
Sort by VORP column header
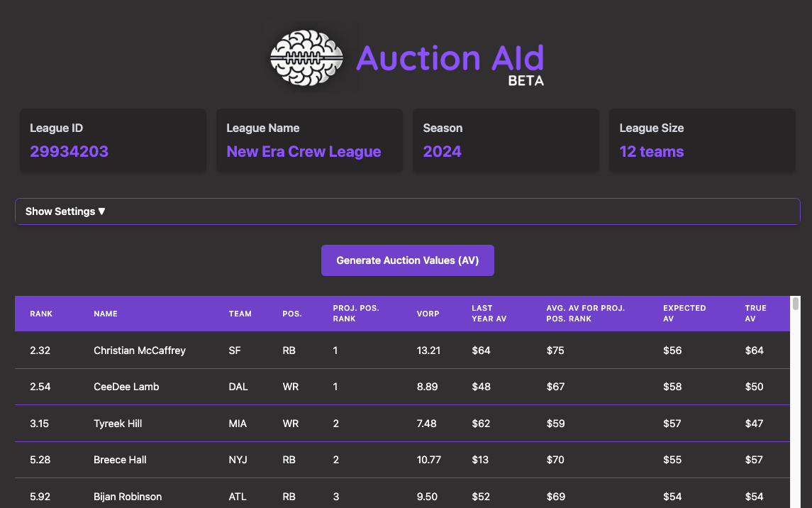428,314
